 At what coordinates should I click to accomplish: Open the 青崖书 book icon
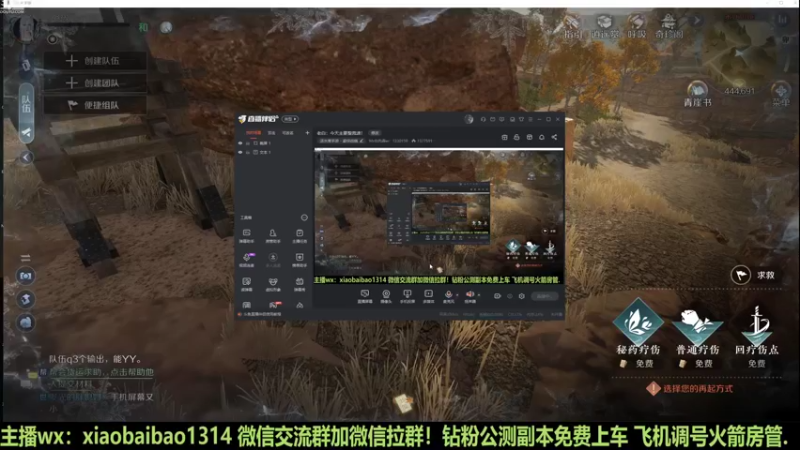(697, 94)
